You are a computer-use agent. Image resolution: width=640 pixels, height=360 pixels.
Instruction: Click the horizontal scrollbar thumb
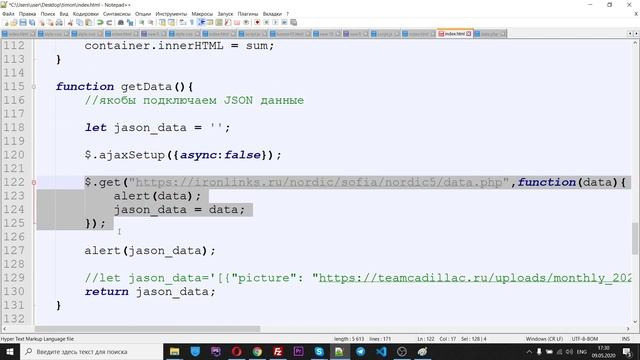147,329
